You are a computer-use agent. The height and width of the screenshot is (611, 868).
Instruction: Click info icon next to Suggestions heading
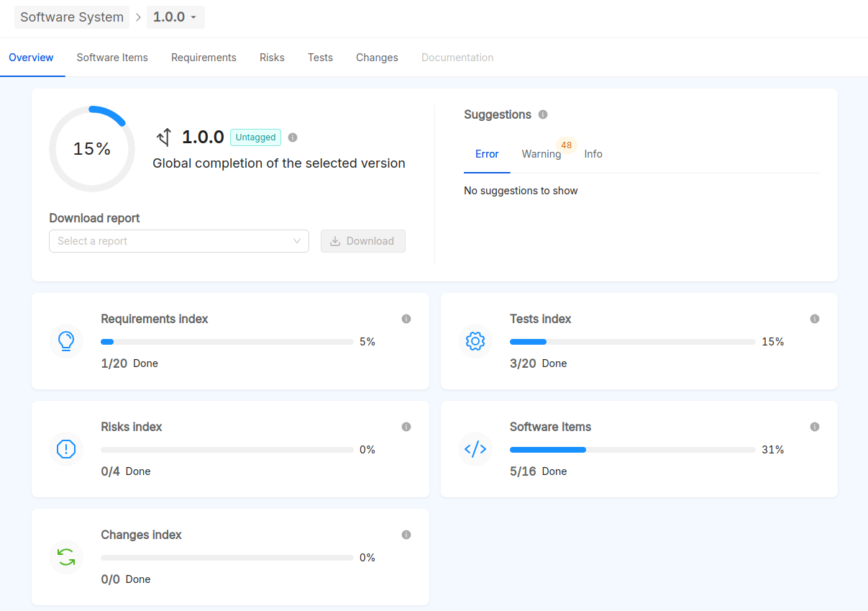click(543, 114)
